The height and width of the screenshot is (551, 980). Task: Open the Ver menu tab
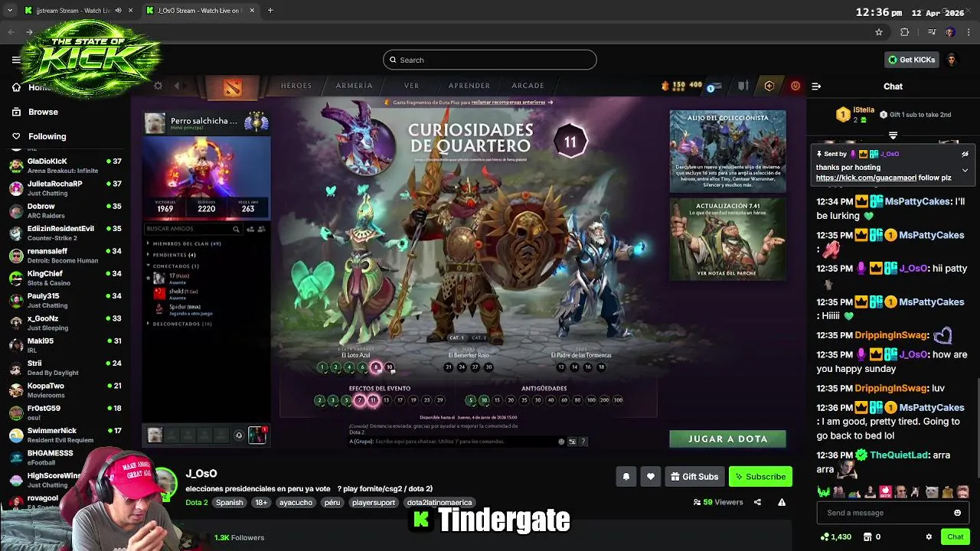pyautogui.click(x=412, y=86)
